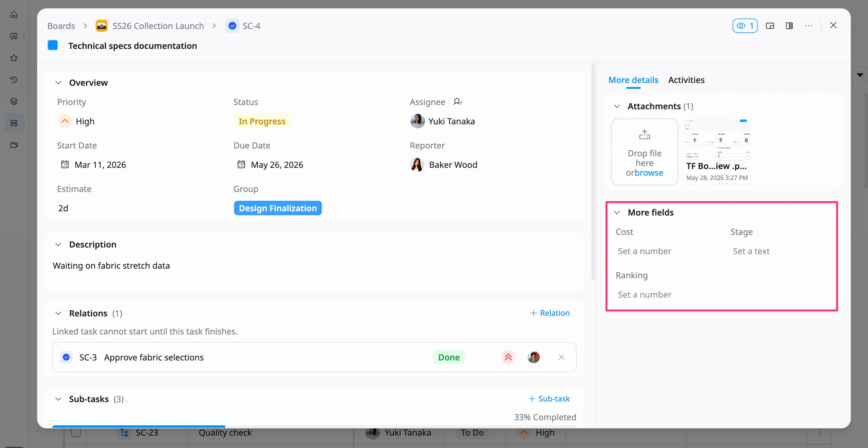The width and height of the screenshot is (868, 448).
Task: Go to Boards breadcrumb
Action: pos(61,26)
